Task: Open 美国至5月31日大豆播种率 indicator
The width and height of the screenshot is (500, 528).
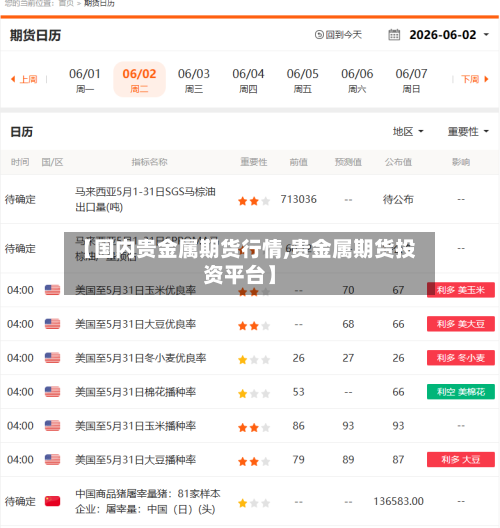Action: pyautogui.click(x=135, y=460)
